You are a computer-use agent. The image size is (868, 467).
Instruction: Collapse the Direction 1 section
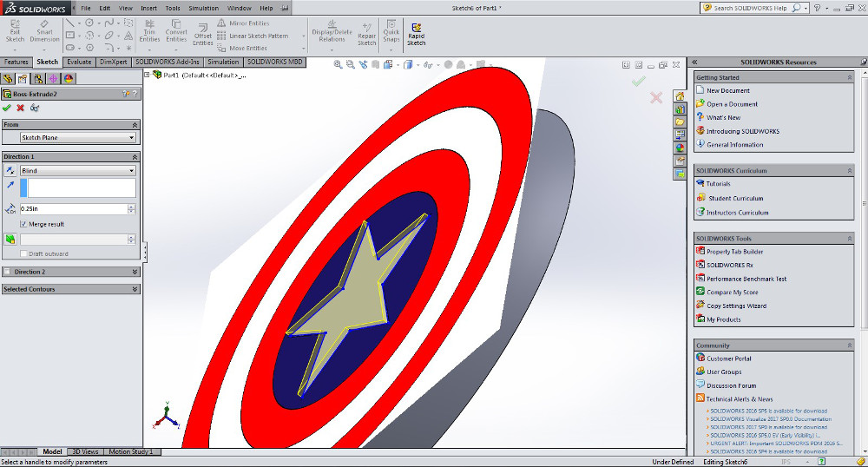(x=135, y=156)
